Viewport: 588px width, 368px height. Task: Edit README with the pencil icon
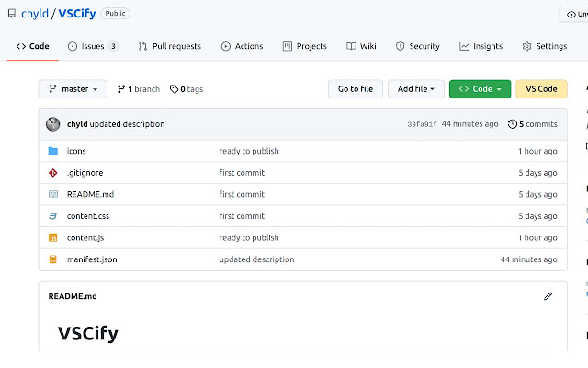548,296
